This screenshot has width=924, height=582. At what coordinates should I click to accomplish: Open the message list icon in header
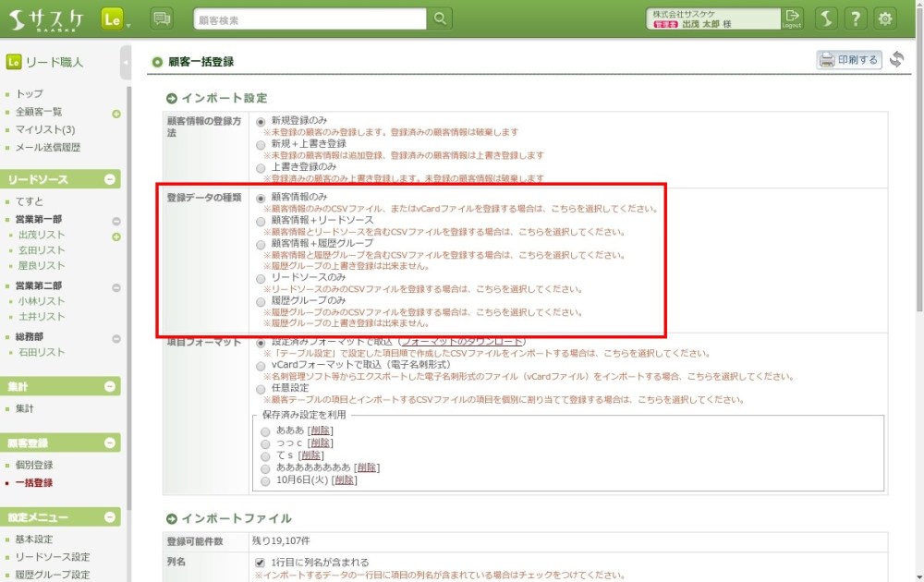point(162,18)
